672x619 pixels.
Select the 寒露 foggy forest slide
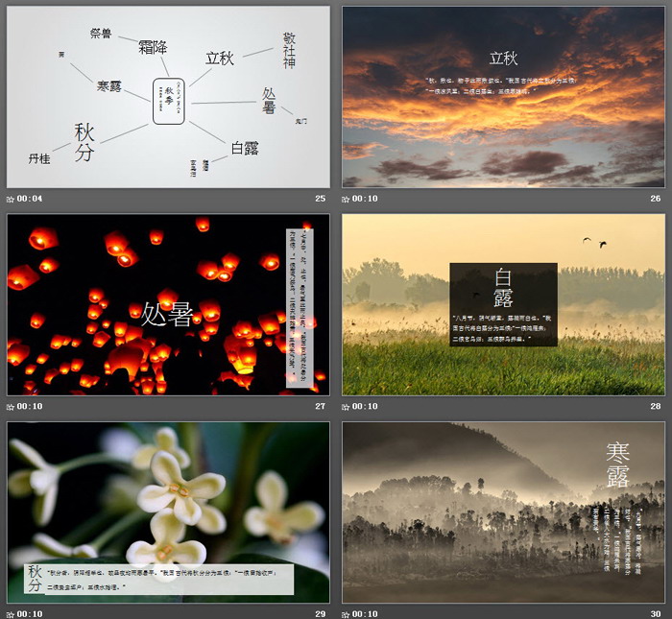(x=503, y=512)
